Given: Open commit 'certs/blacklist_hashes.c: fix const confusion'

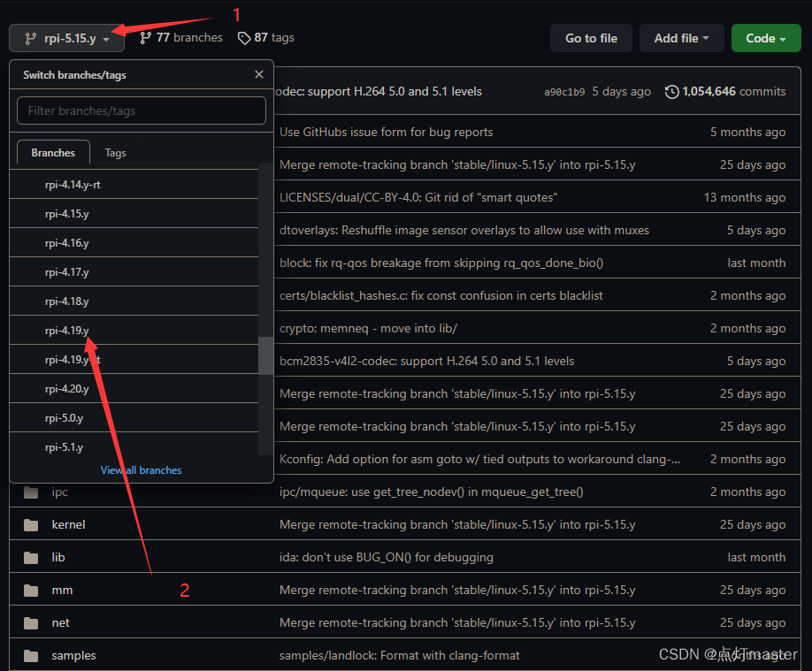Looking at the screenshot, I should [441, 295].
